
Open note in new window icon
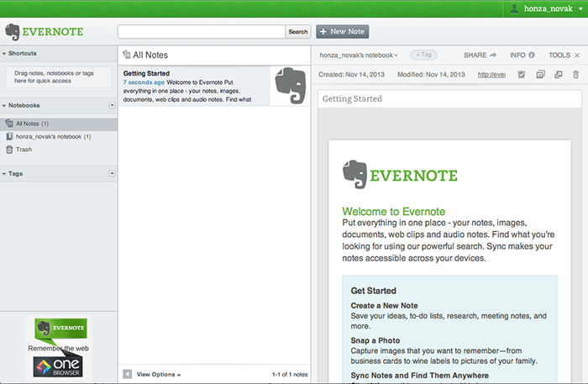[x=559, y=74]
